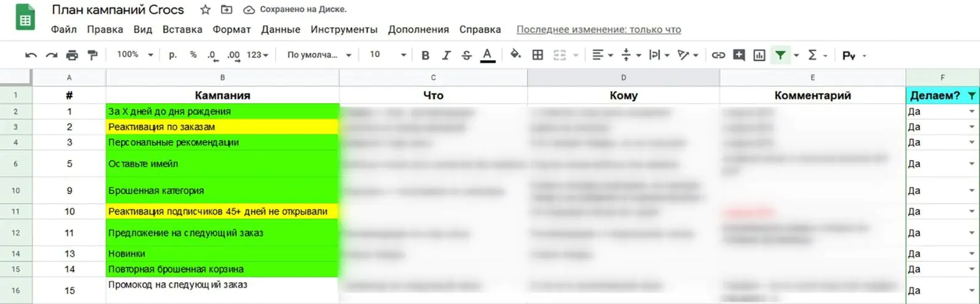Image resolution: width=980 pixels, height=304 pixels.
Task: Format as percent
Action: [193, 55]
